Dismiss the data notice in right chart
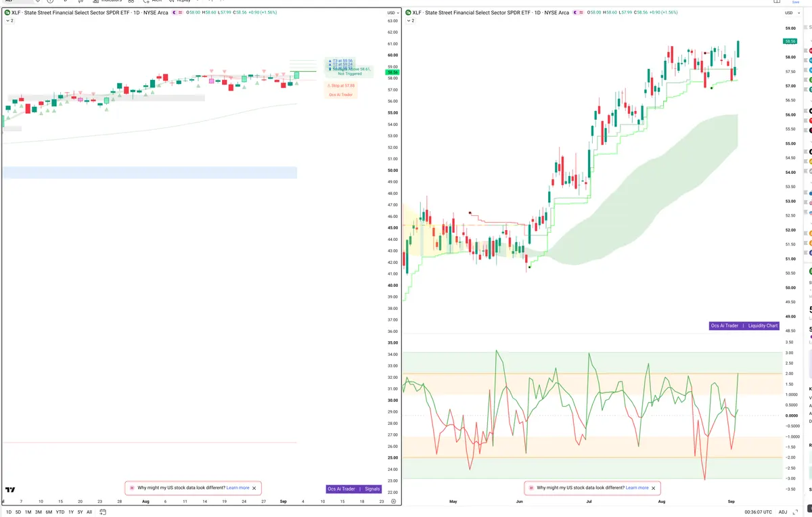 tap(654, 488)
